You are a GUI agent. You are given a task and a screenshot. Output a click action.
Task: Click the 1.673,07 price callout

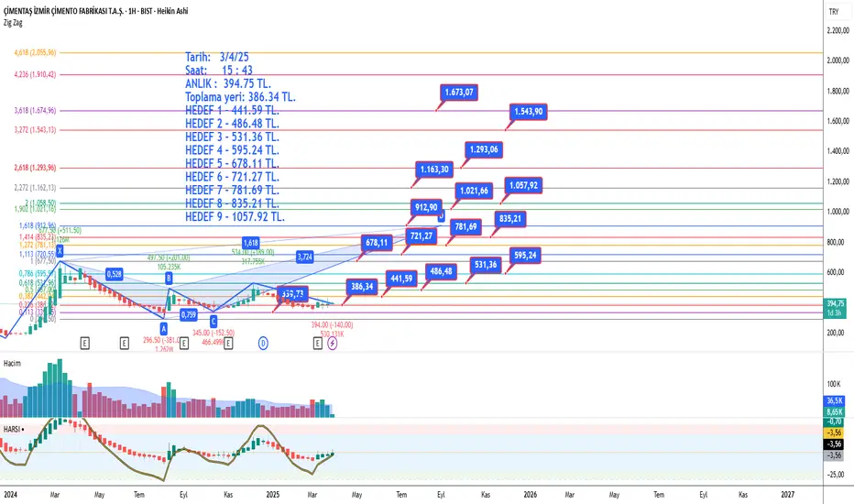pyautogui.click(x=459, y=92)
